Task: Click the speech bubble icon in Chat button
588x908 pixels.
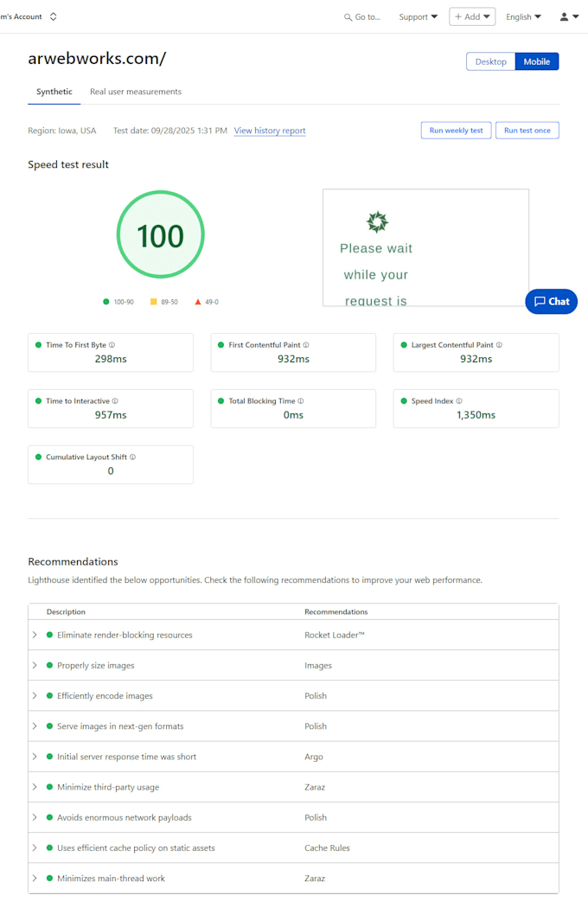Action: (x=540, y=302)
